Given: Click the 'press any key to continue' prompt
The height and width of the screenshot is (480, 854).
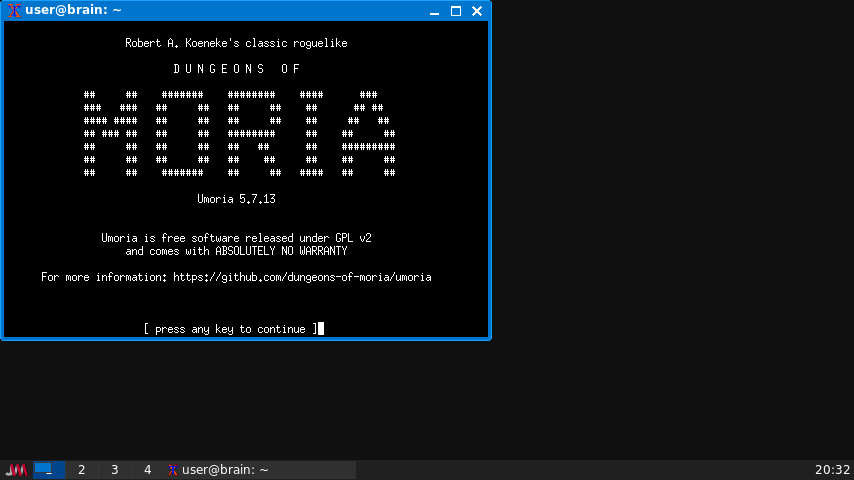Looking at the screenshot, I should 230,329.
